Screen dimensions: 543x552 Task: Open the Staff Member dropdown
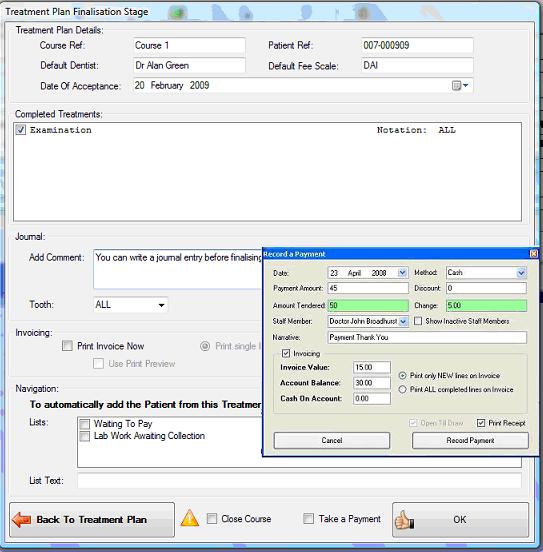tap(403, 321)
